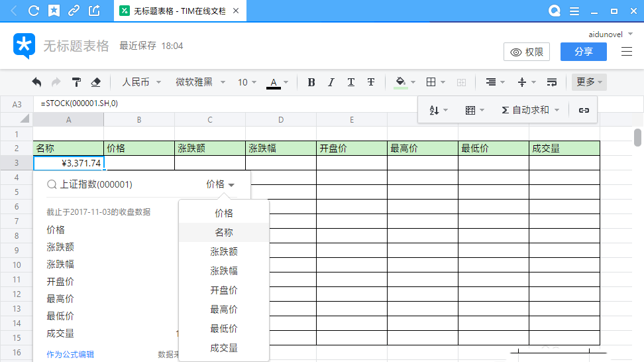This screenshot has width=644, height=362.
Task: Open the 人民币 number format dropdown
Action: click(x=141, y=82)
